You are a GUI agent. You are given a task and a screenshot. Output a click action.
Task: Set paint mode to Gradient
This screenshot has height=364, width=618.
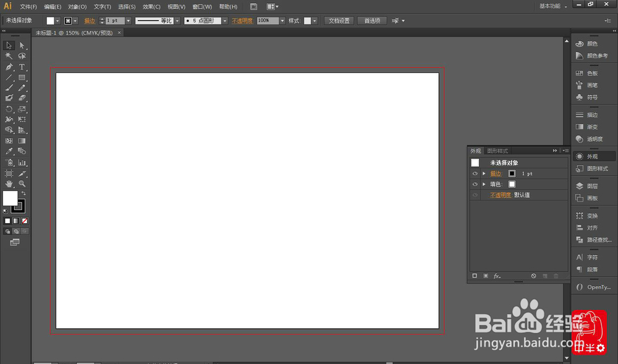16,221
